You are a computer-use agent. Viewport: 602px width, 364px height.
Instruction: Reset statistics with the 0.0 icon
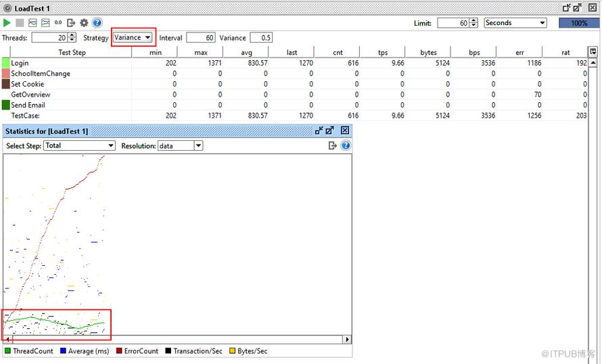point(58,22)
